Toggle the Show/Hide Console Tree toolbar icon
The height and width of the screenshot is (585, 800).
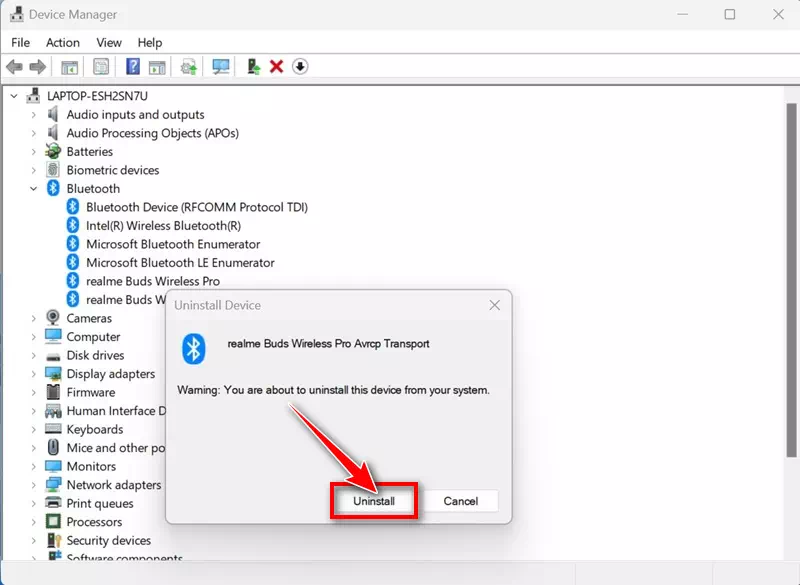69,67
